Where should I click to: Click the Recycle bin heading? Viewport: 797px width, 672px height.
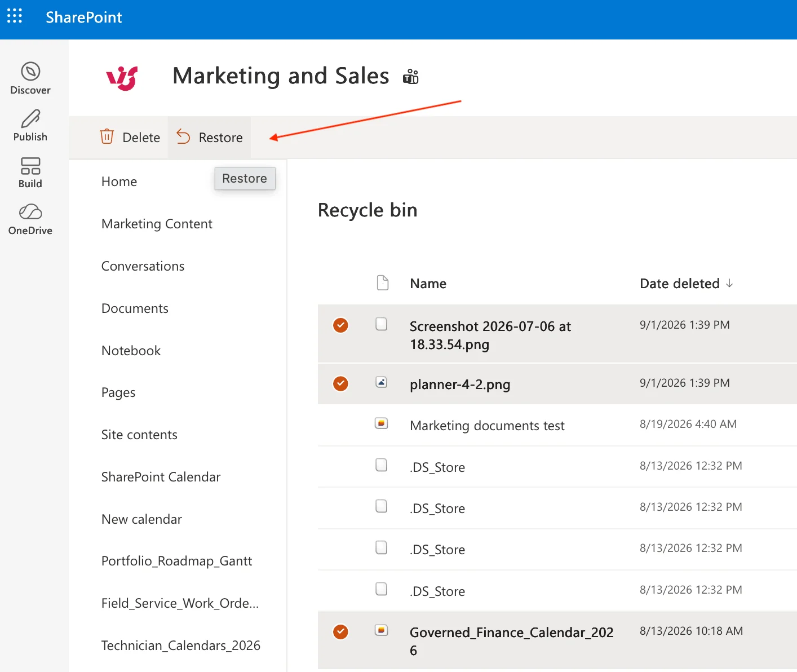pos(367,210)
